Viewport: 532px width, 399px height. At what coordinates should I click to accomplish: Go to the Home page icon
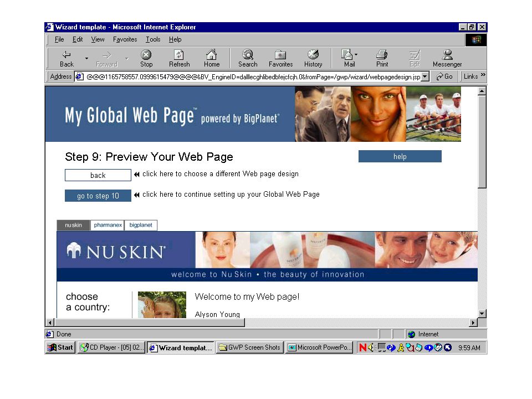click(x=211, y=58)
